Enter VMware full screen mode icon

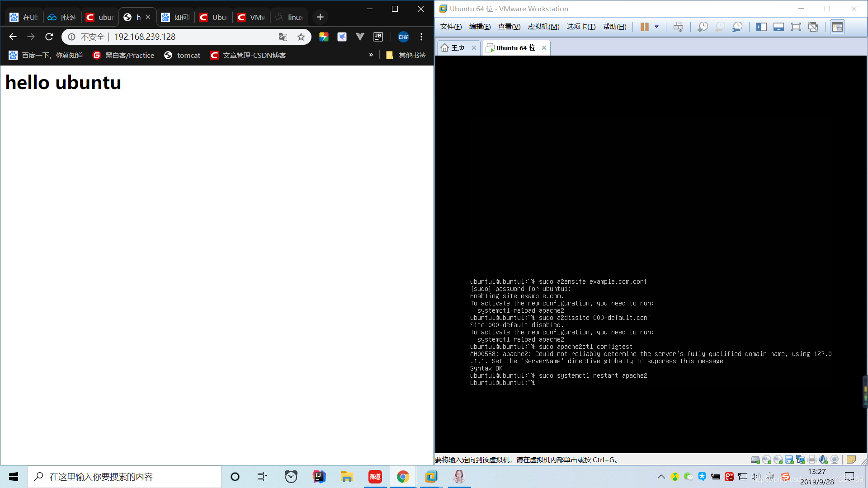(795, 27)
